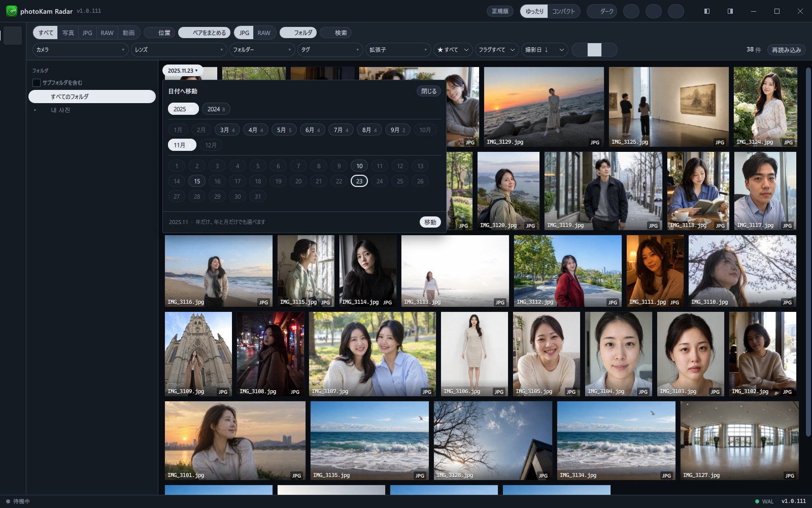This screenshot has height=508, width=812.
Task: Toggle the ダーク theme switch
Action: coord(602,11)
